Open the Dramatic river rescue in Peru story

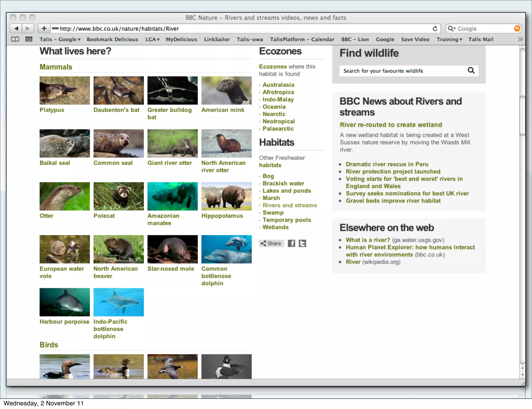click(387, 164)
